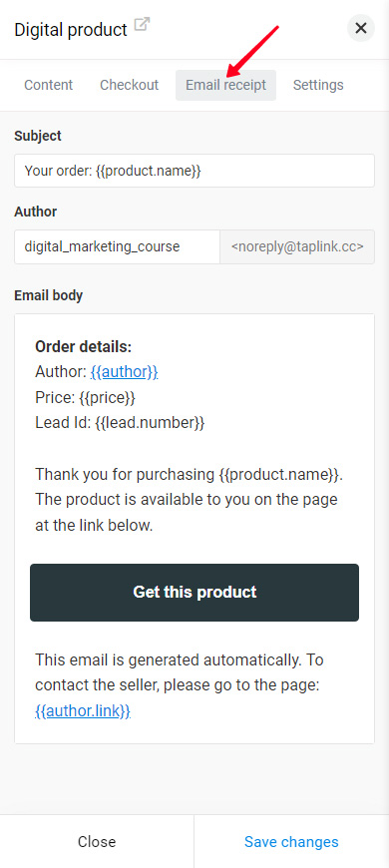This screenshot has height=868, width=389.
Task: Click the noreply@taplink.cc address box
Action: pyautogui.click(x=297, y=246)
